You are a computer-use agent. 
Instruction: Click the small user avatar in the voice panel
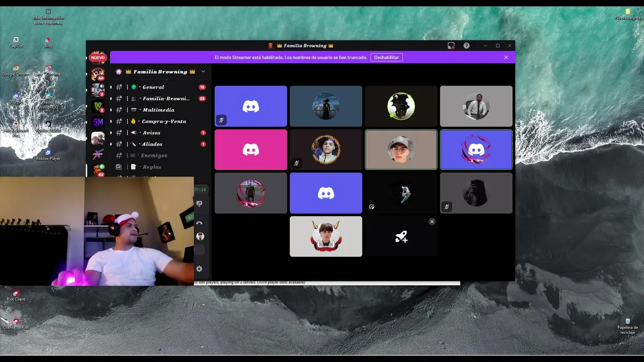[200, 236]
